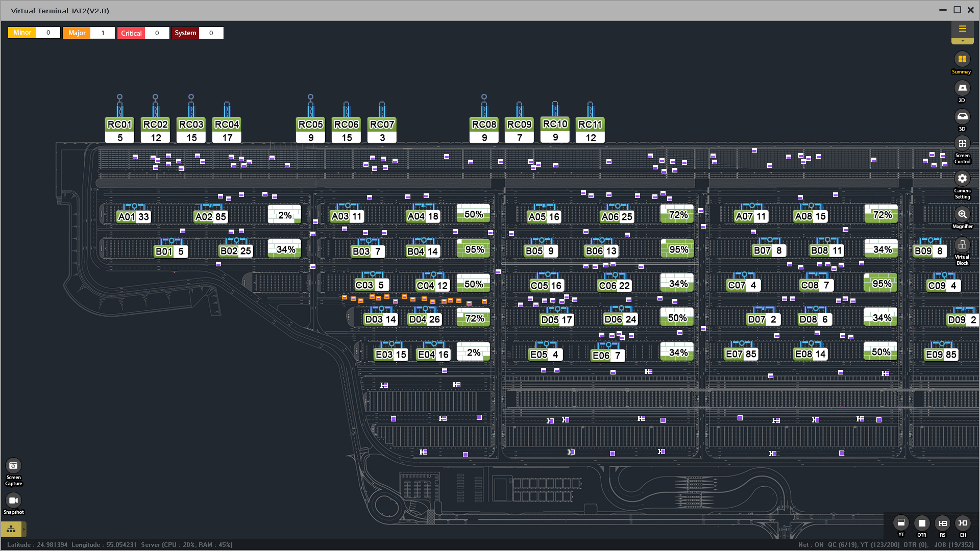Toggle EH equipment layer visibility

(963, 523)
